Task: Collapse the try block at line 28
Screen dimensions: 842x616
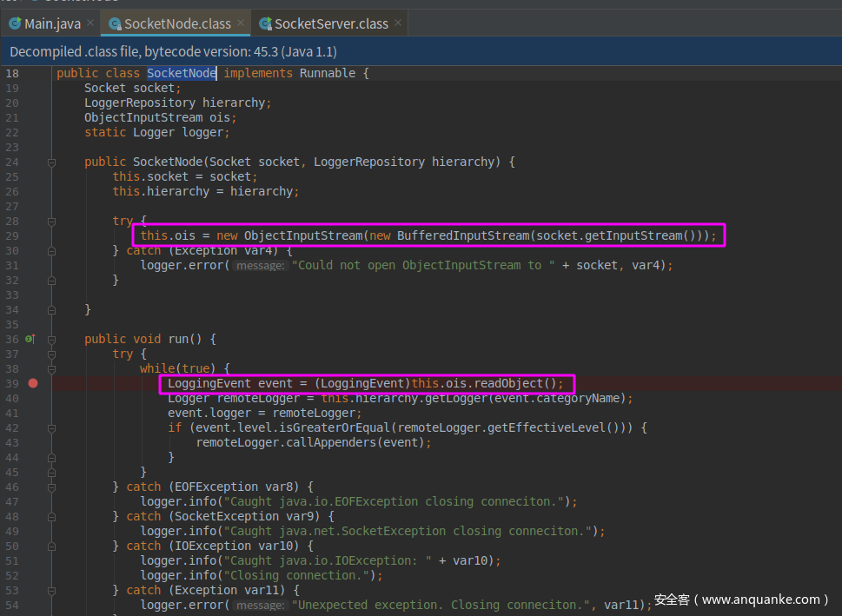Action: coord(51,222)
